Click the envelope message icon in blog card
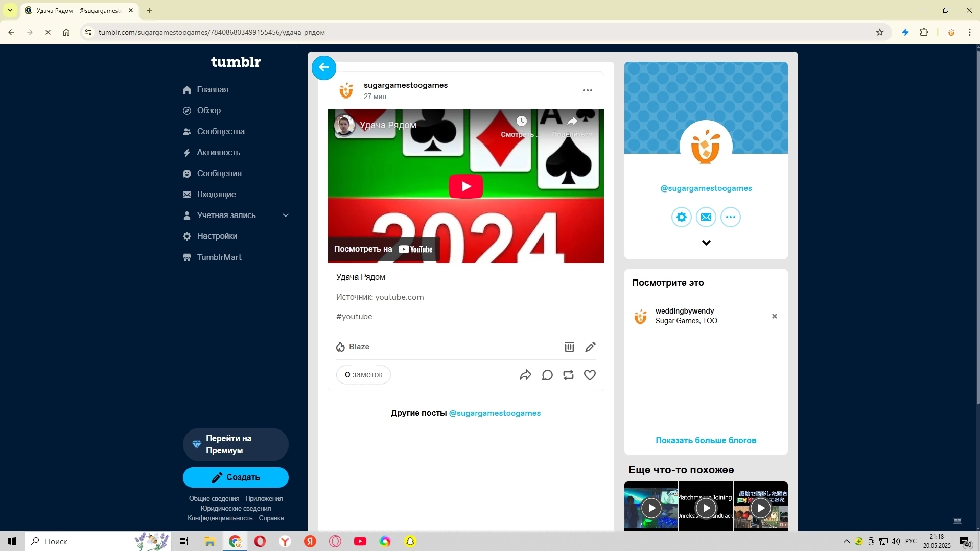This screenshot has width=980, height=551. 706,217
